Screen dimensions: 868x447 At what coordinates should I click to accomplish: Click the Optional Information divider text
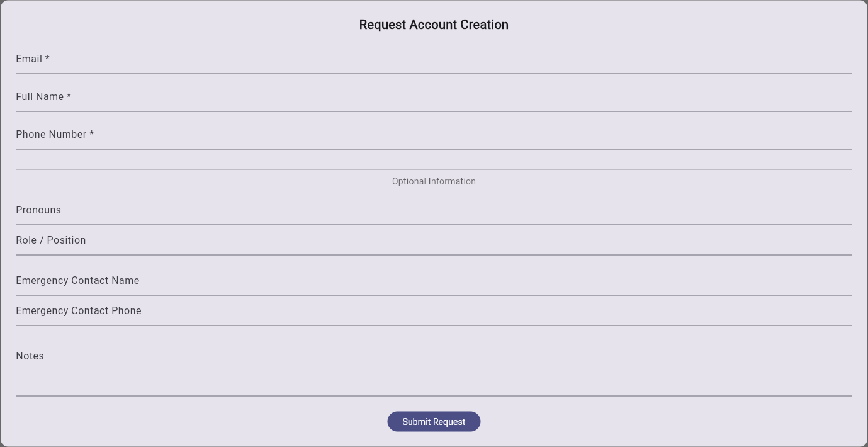(434, 181)
